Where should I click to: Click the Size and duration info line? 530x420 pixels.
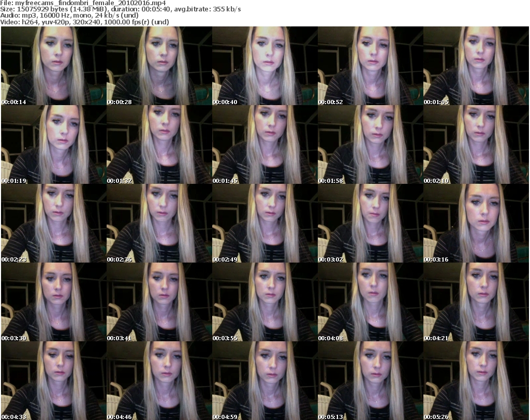[120, 9]
